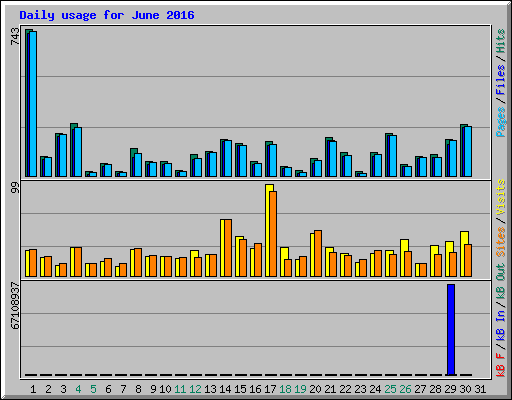This screenshot has height=400, width=512.
Task: Click the 743 axis value label
Action: point(15,36)
